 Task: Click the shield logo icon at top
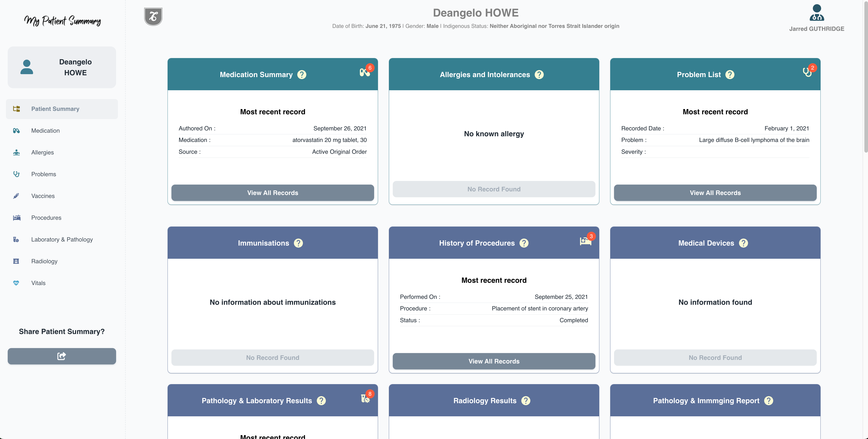point(153,17)
